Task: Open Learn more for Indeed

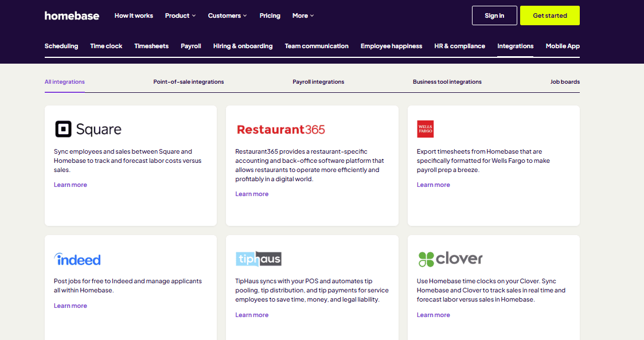Action: (70, 306)
